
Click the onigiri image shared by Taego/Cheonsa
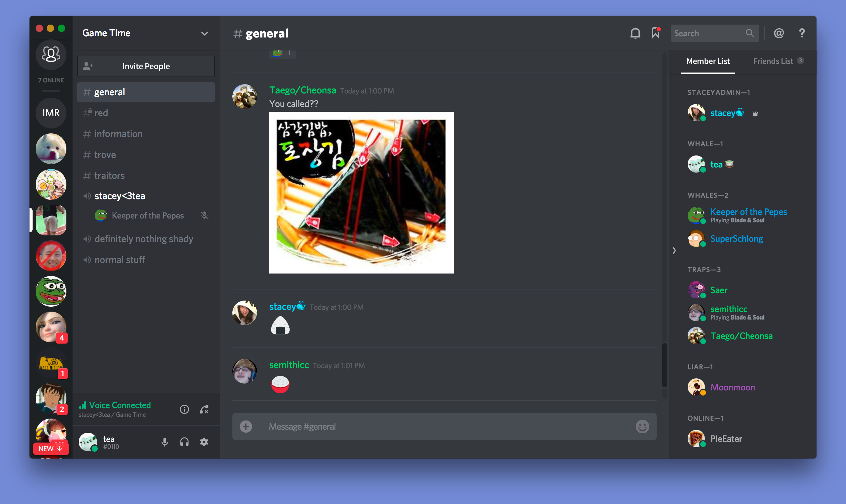pyautogui.click(x=361, y=193)
